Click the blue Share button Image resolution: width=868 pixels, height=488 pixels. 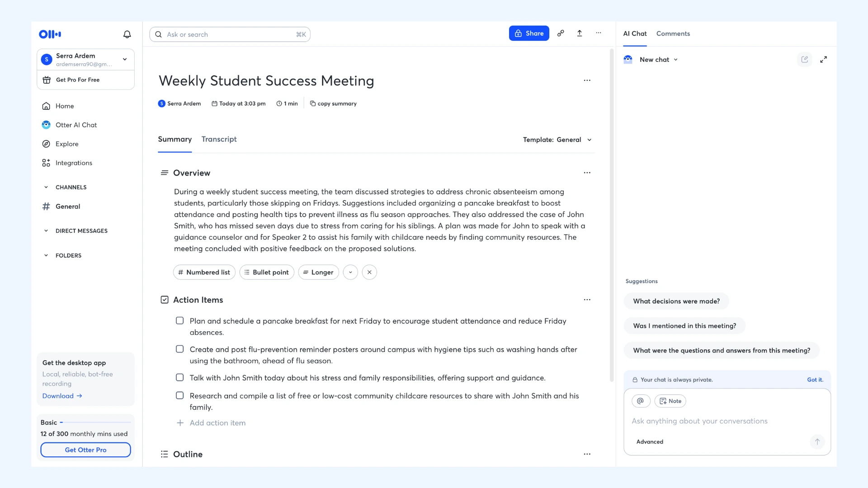pos(529,33)
